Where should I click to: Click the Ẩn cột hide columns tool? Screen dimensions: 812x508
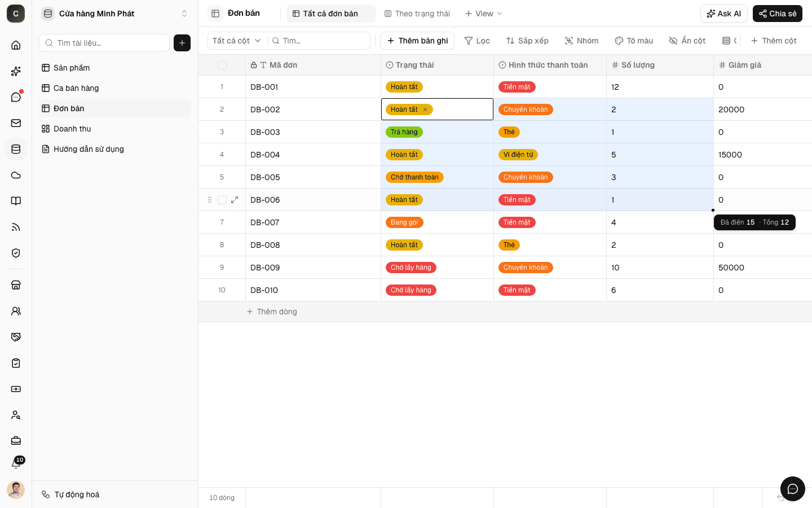point(687,41)
